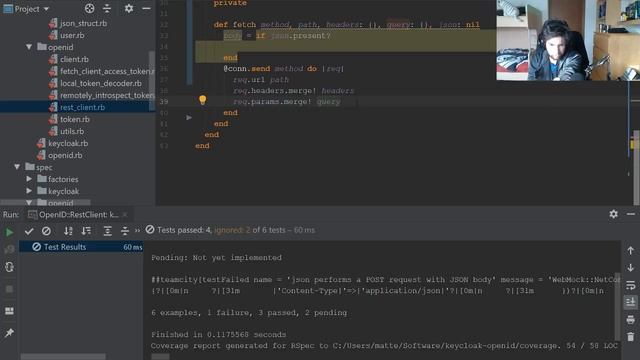Click Project tree vertical scrollbar

pos(152,80)
